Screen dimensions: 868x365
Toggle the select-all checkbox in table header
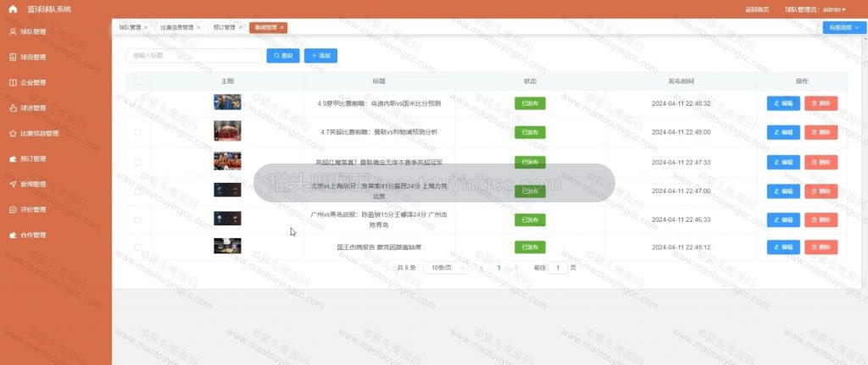[x=138, y=81]
